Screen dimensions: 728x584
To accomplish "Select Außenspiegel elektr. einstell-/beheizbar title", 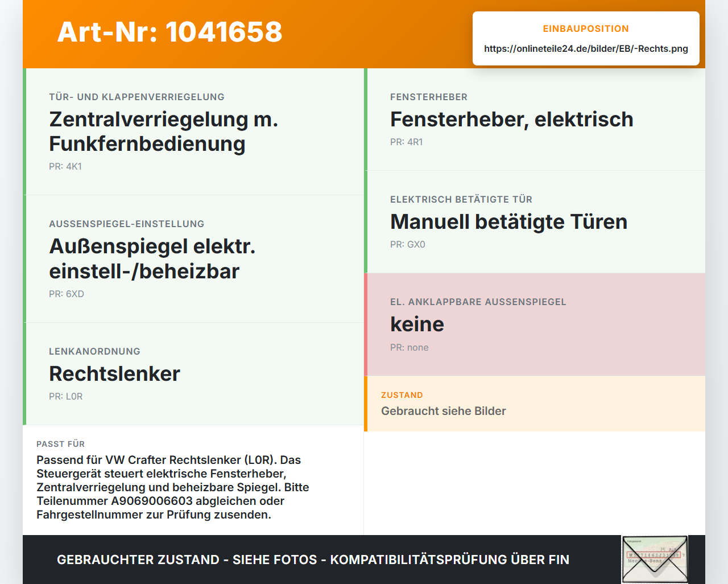I will (x=152, y=258).
